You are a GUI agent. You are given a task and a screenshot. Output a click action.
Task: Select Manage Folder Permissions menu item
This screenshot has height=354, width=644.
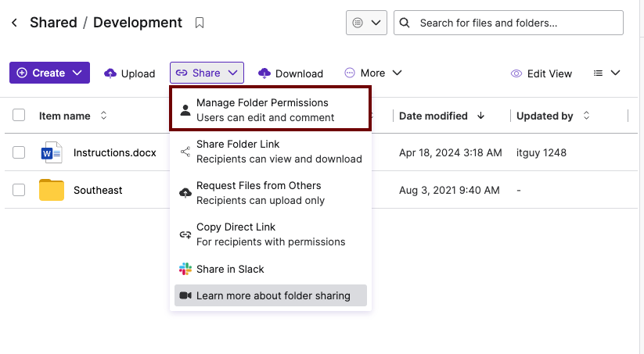271,109
